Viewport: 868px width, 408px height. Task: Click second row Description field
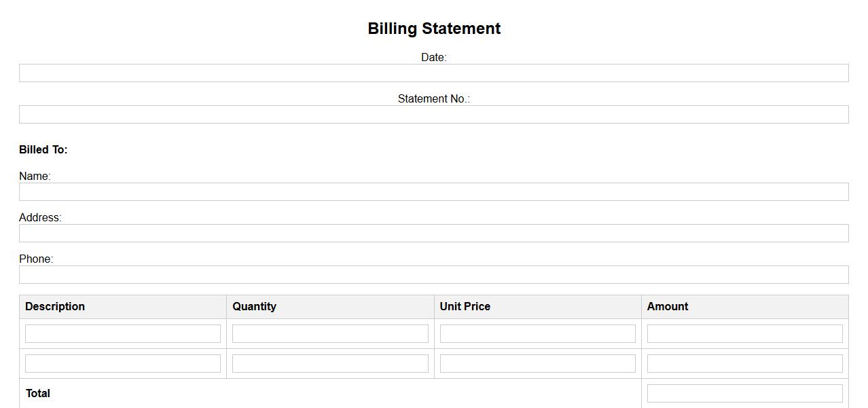tap(123, 364)
